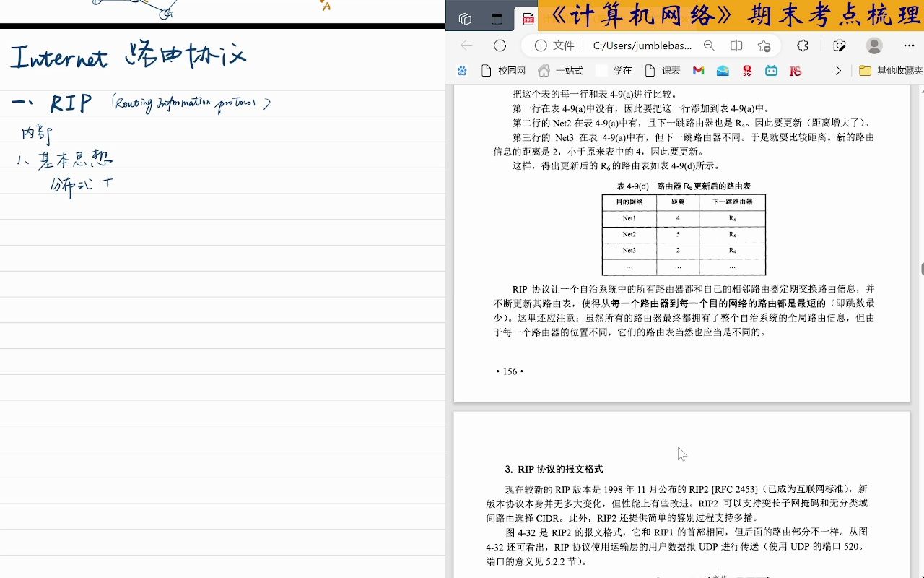Viewport: 924px width, 578px height.
Task: Click the 目的网络 table header
Action: pyautogui.click(x=629, y=202)
